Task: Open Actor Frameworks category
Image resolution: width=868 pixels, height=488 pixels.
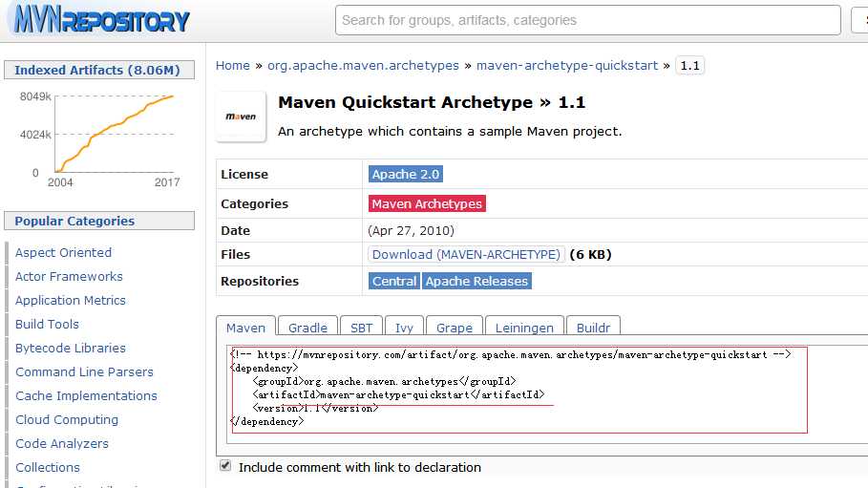Action: click(x=69, y=276)
